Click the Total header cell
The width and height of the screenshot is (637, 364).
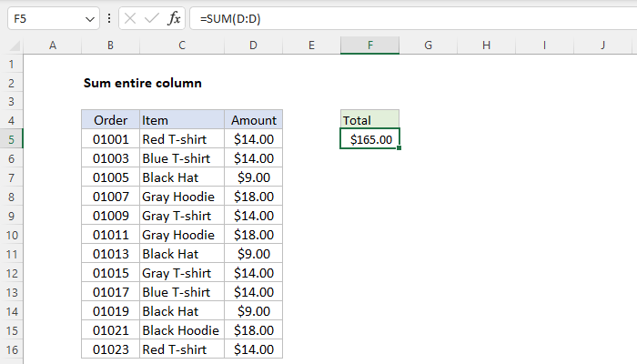coord(369,120)
